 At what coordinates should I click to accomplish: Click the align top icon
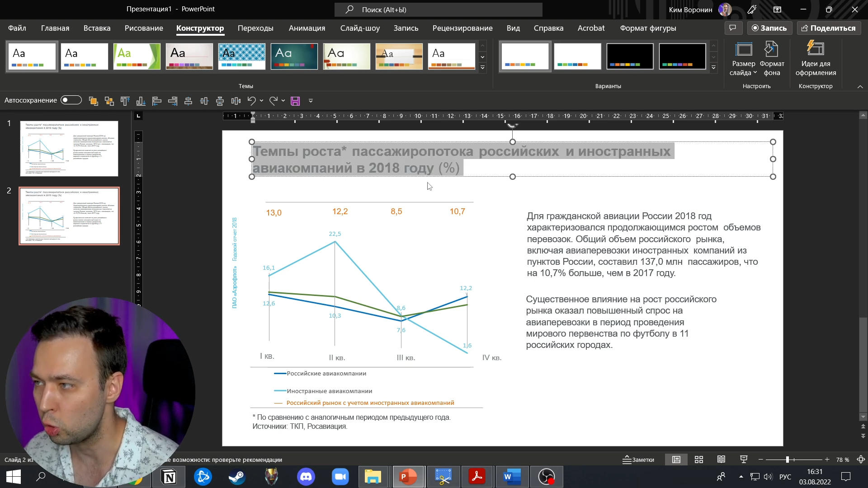pyautogui.click(x=125, y=101)
